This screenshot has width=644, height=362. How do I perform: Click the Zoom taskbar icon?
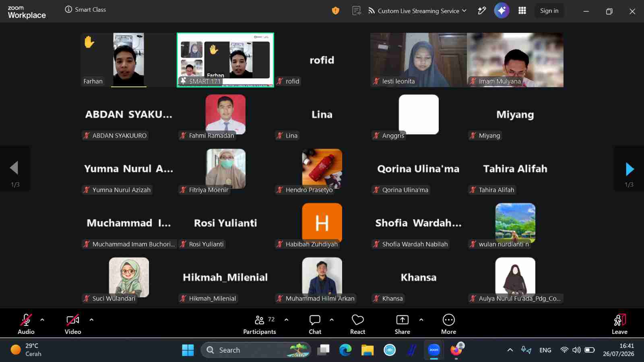434,350
